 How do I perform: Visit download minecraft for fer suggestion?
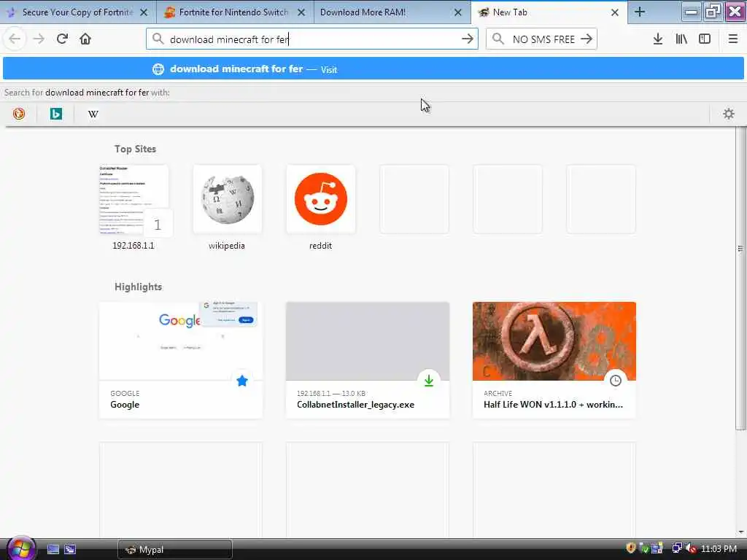tap(373, 69)
